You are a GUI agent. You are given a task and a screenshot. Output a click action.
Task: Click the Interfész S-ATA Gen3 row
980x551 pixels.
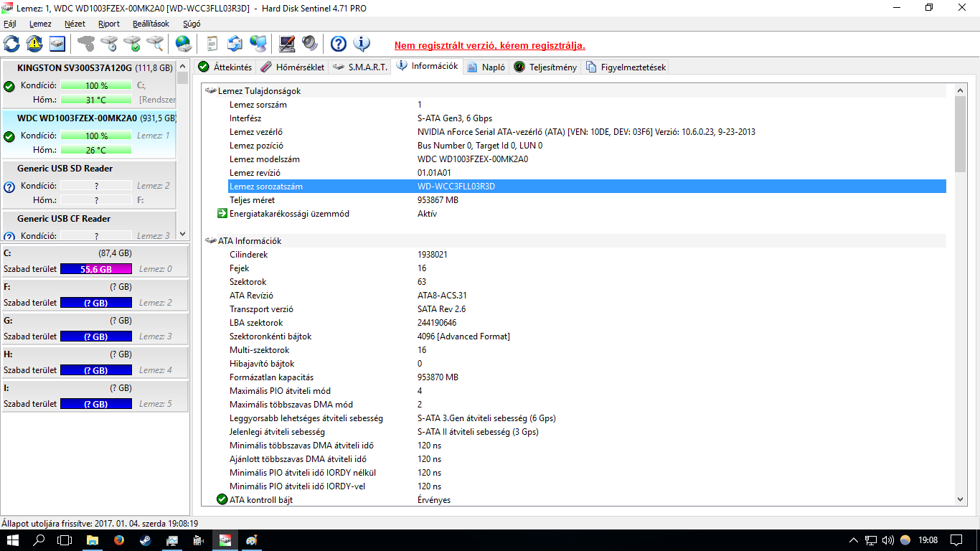tap(586, 118)
